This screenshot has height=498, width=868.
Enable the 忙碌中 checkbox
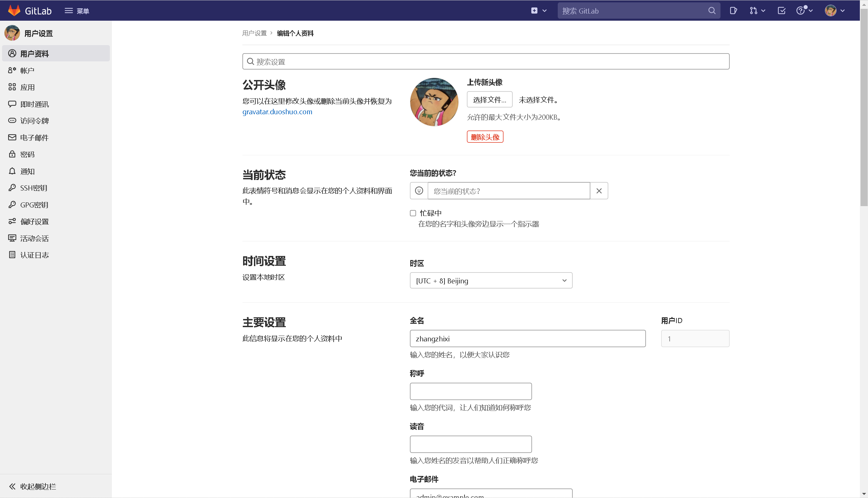[413, 213]
